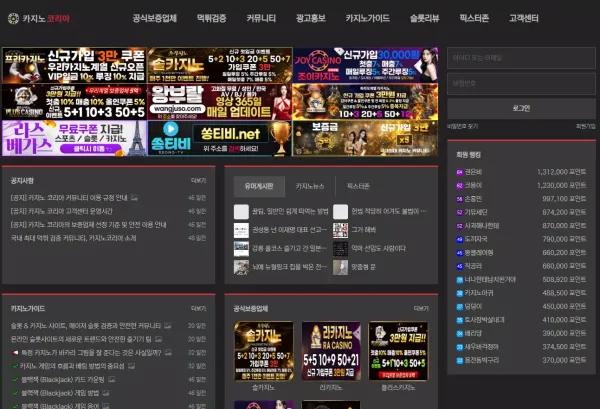Click check icon beside 블랙잭 게임 방법
The image size is (600, 409).
15,393
